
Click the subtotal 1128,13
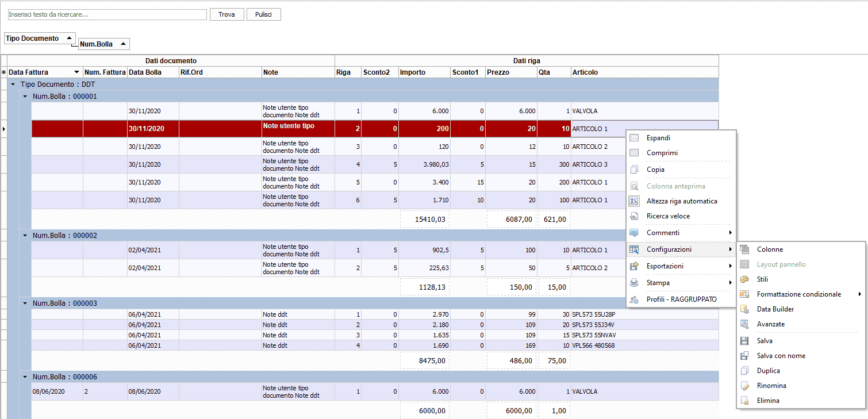425,287
